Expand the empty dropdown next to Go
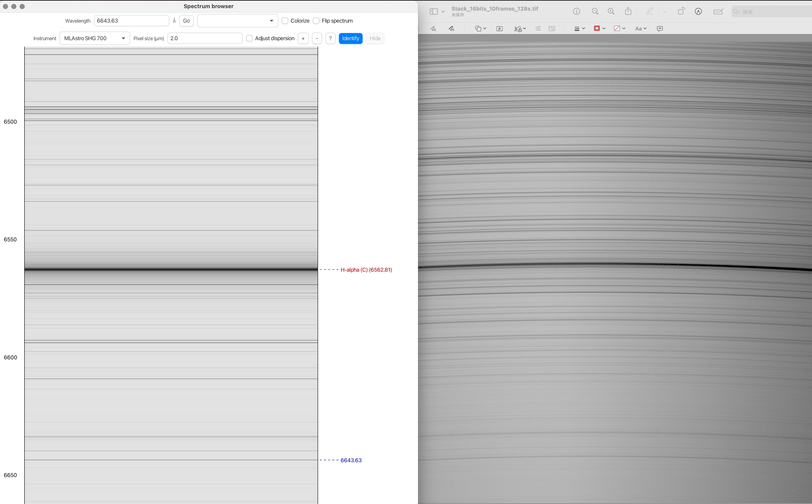Viewport: 812px width, 504px height. [x=237, y=21]
